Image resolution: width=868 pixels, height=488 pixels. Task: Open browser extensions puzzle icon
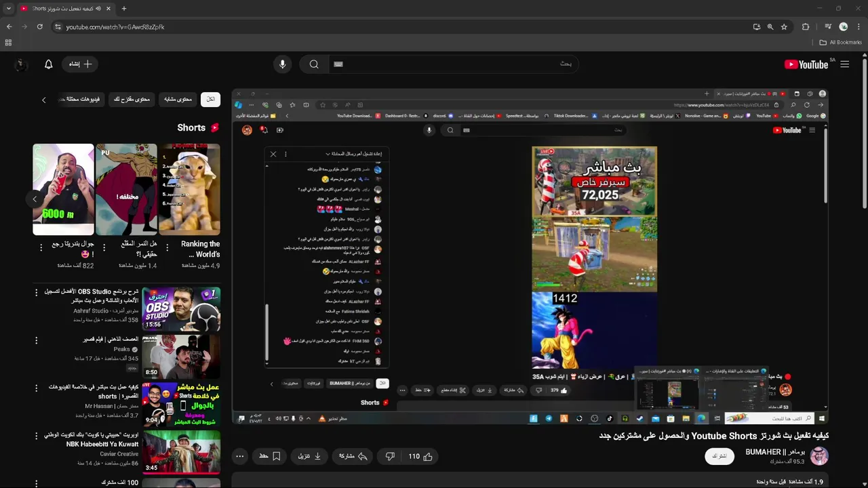[806, 26]
